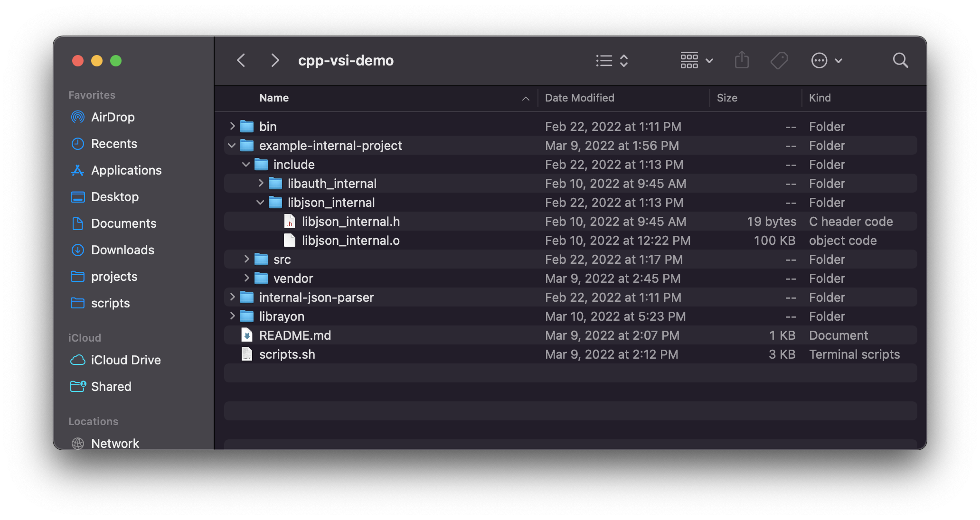Expand the src folder
This screenshot has height=520, width=980.
point(246,259)
